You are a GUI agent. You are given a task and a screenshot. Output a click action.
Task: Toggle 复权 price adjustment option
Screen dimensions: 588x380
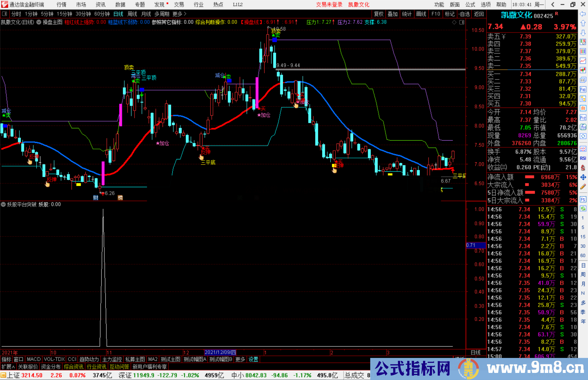pyautogui.click(x=378, y=14)
